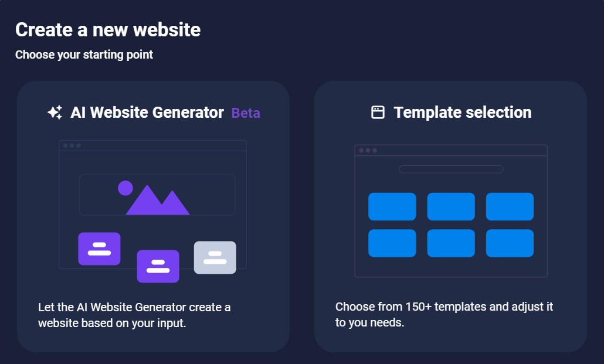Click the search bar in the template mockup
Screen dimensions: 604x364
click(451, 169)
